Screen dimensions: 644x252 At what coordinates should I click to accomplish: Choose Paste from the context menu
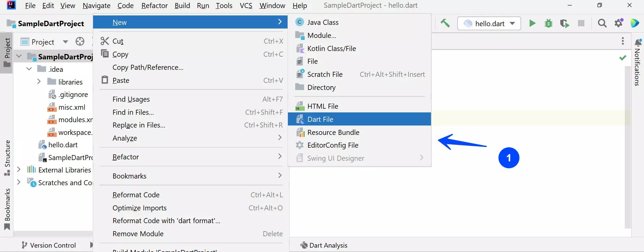(x=191, y=80)
